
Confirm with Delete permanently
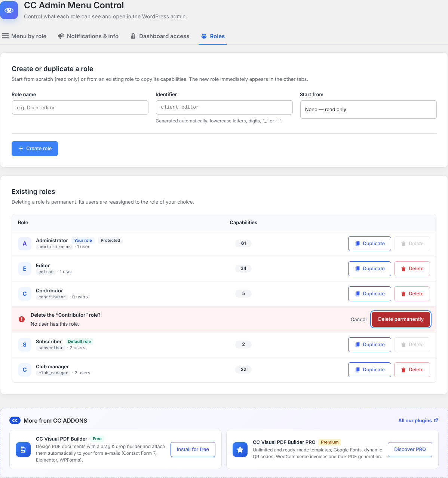[x=401, y=319]
